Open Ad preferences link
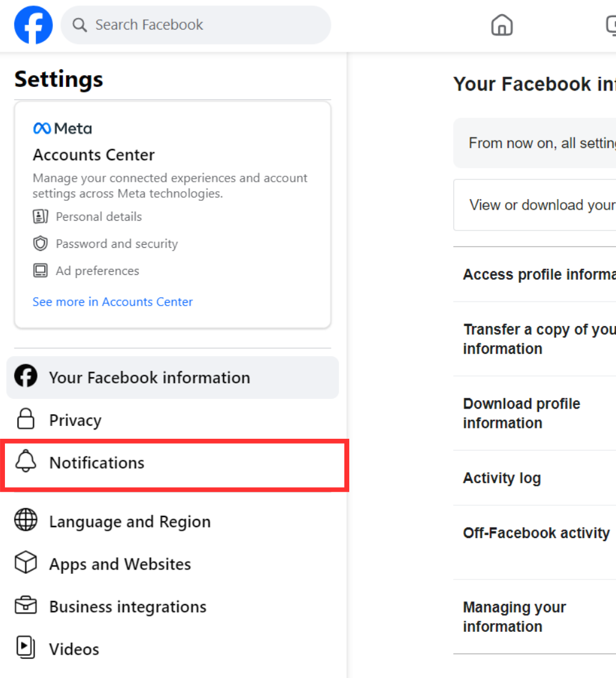The width and height of the screenshot is (616, 678). point(97,271)
